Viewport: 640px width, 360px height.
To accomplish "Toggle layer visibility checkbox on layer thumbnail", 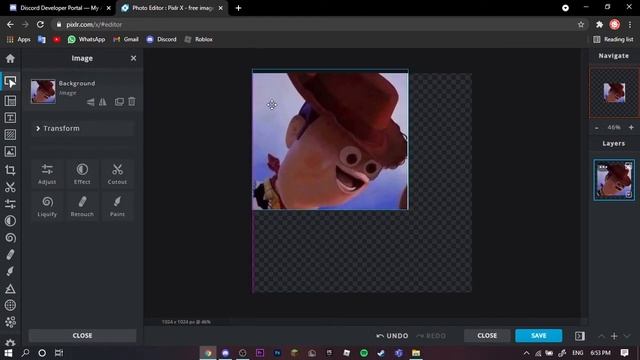I will [x=629, y=194].
